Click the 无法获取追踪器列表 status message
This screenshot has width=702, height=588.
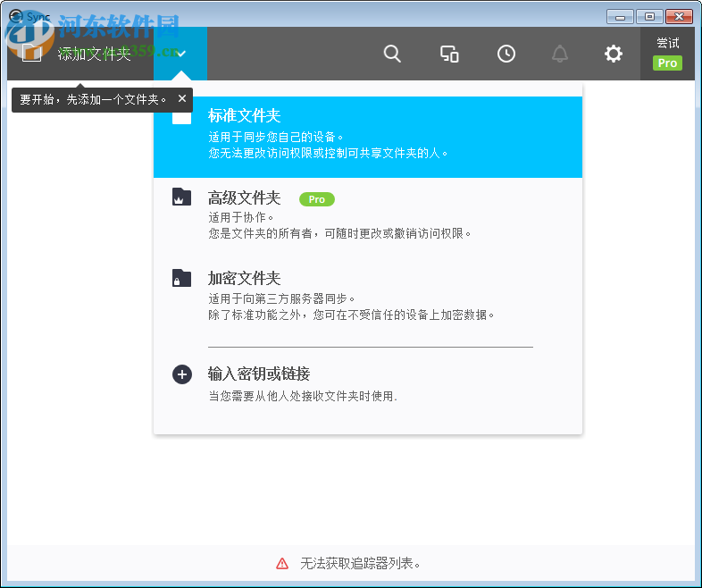(x=361, y=563)
